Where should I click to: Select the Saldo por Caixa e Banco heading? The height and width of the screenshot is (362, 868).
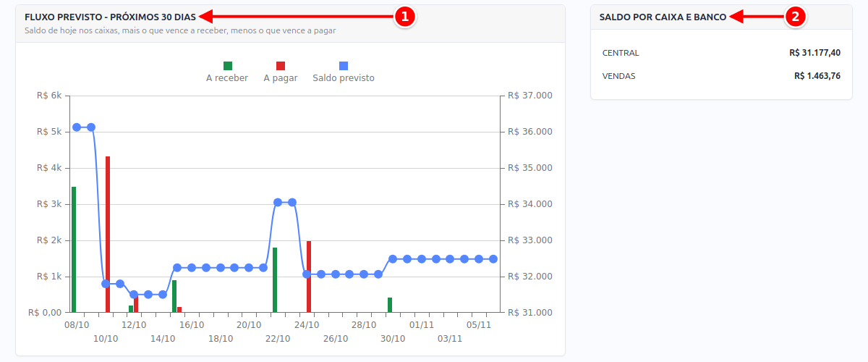tap(663, 16)
